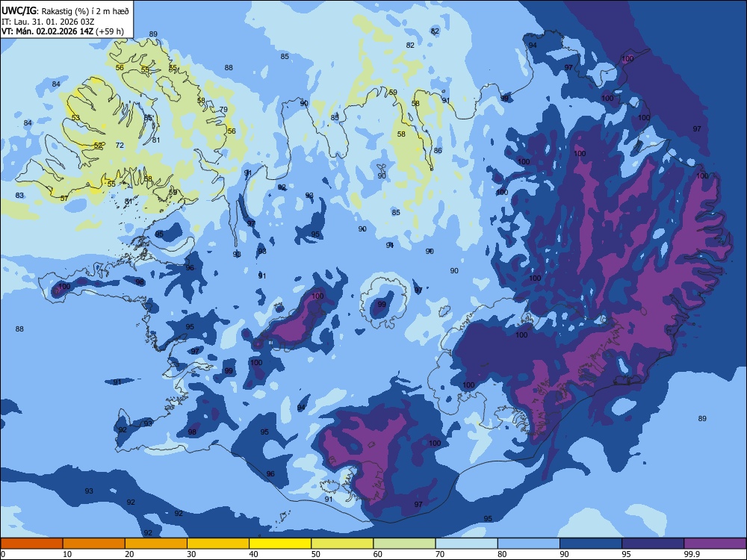Screen dimensions: 747x560
Task: Click the purple legend swatch above 99.9
Action: pos(715,544)
